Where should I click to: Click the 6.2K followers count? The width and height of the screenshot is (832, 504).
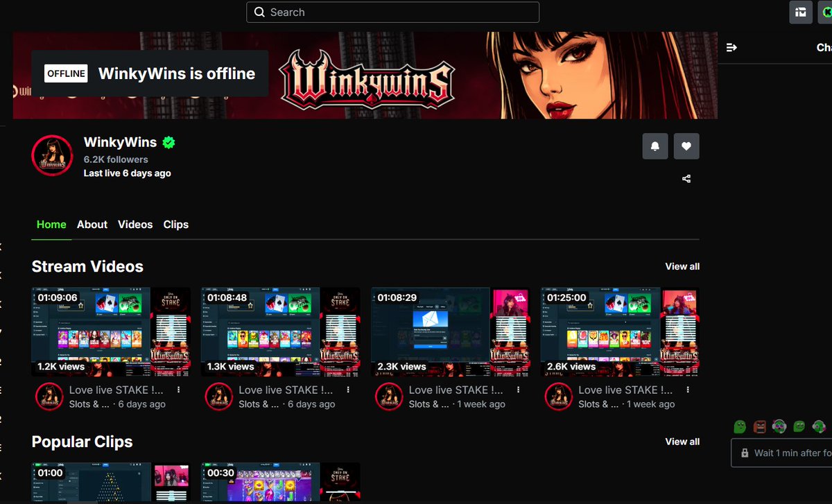tap(116, 159)
